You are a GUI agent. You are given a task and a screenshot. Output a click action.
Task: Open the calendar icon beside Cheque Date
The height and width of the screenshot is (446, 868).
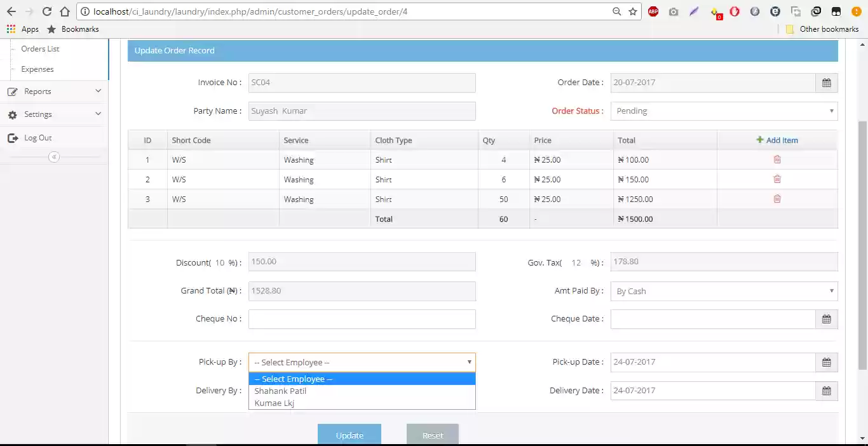[x=827, y=319]
